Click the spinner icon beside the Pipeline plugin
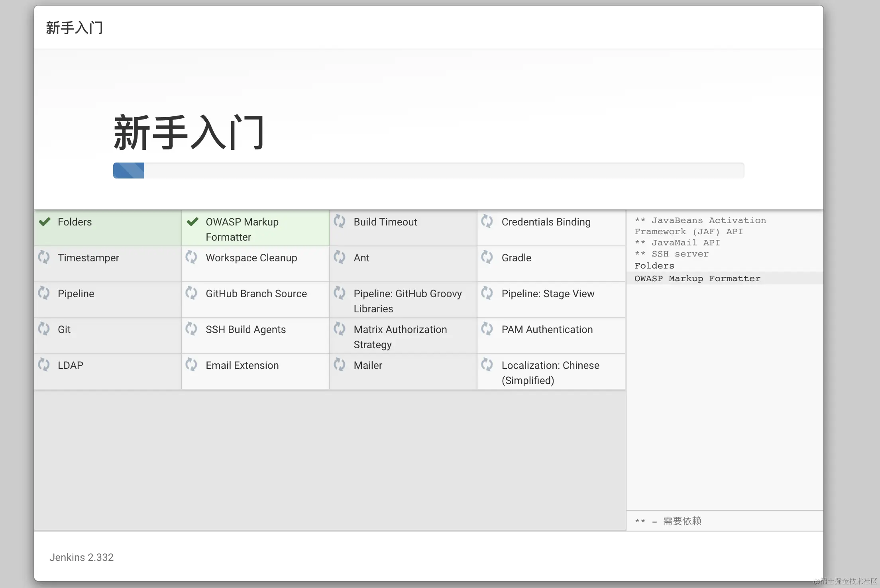Image resolution: width=880 pixels, height=588 pixels. (x=44, y=293)
